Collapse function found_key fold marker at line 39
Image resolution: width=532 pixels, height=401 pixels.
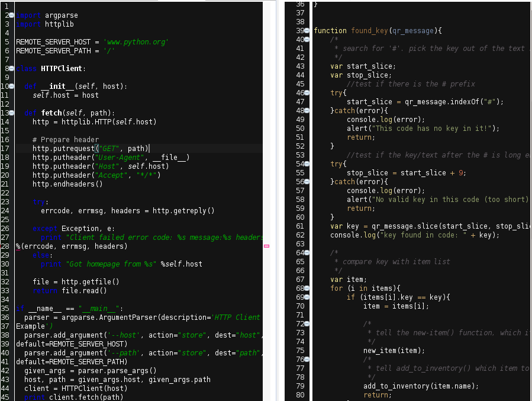tap(307, 31)
